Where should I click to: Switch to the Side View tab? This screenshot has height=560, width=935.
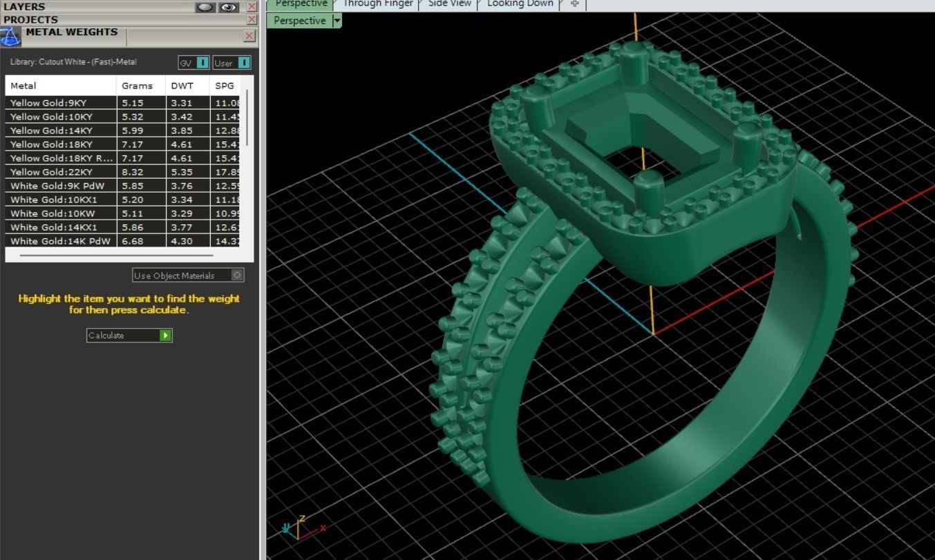click(450, 4)
